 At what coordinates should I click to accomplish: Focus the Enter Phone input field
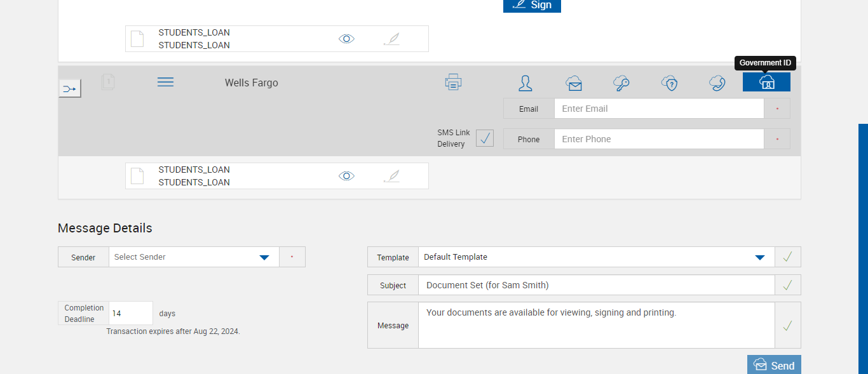658,139
